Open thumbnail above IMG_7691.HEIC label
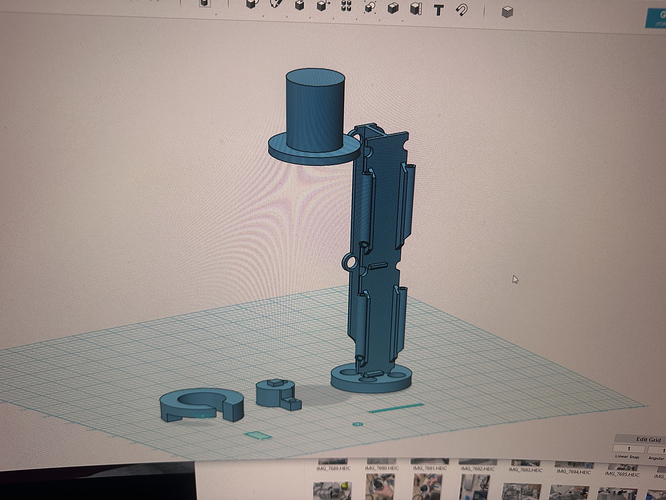This screenshot has width=666, height=500. click(x=430, y=461)
